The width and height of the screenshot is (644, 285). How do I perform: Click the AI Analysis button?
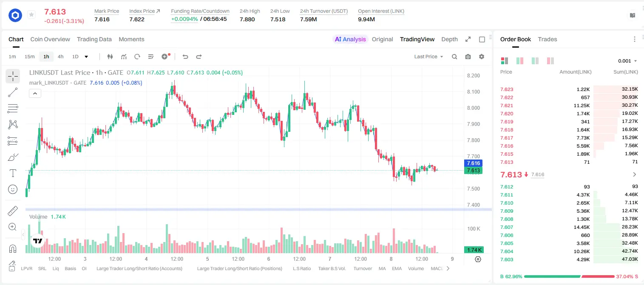350,39
